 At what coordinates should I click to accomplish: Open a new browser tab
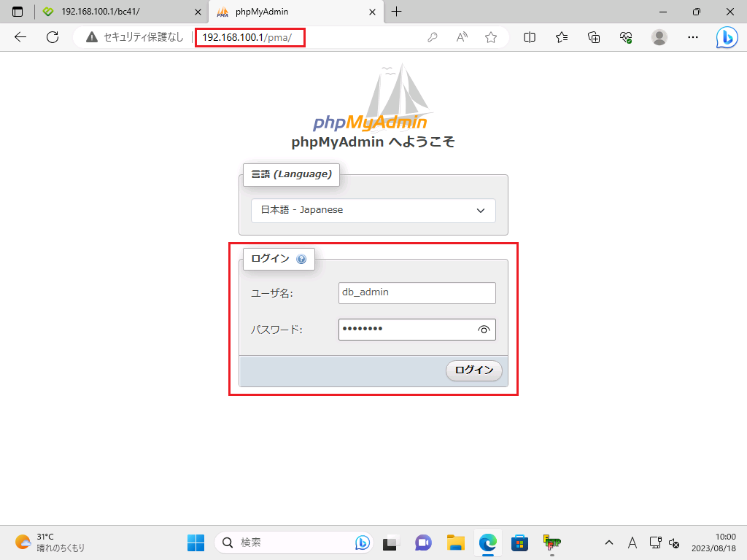pos(397,12)
